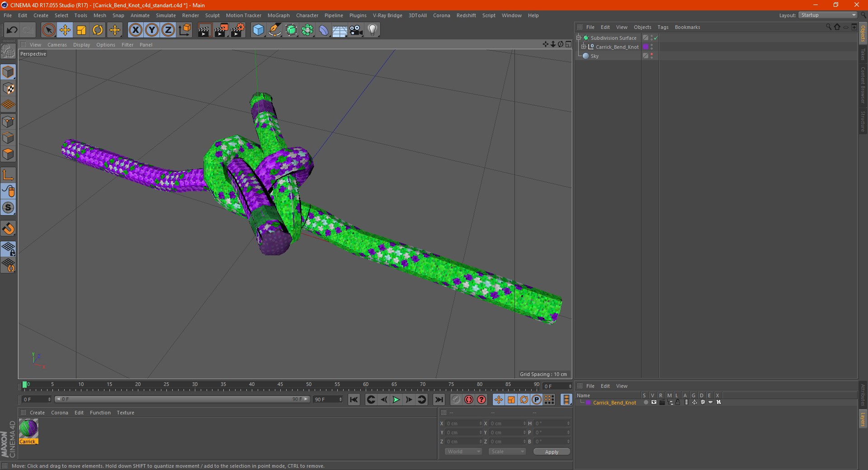The width and height of the screenshot is (868, 470).
Task: Add a Cube primitive object
Action: point(258,30)
